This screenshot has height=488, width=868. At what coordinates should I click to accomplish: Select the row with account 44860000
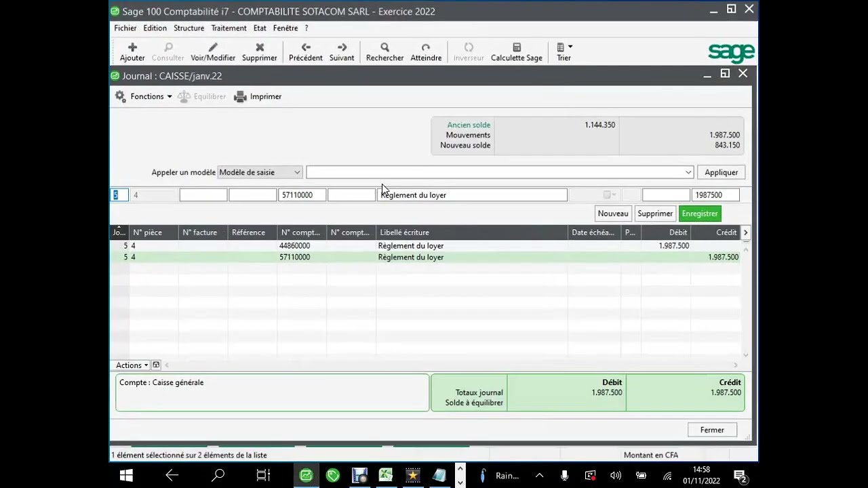[425, 246]
